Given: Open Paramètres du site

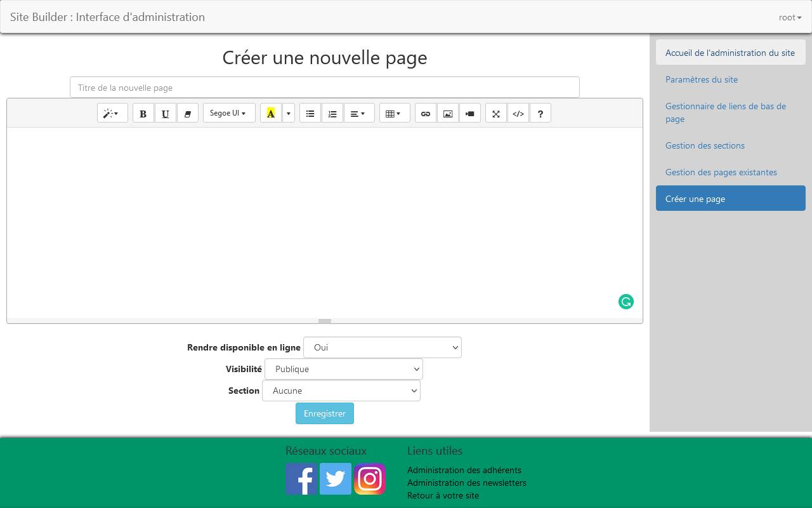Looking at the screenshot, I should (731, 79).
